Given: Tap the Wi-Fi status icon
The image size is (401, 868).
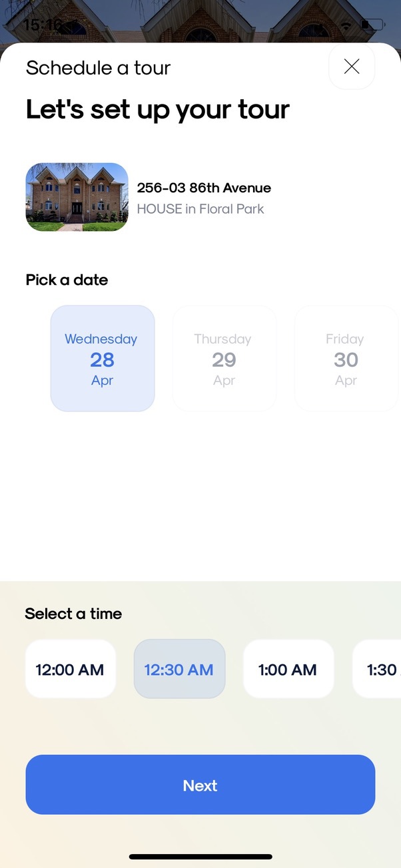Looking at the screenshot, I should click(346, 25).
